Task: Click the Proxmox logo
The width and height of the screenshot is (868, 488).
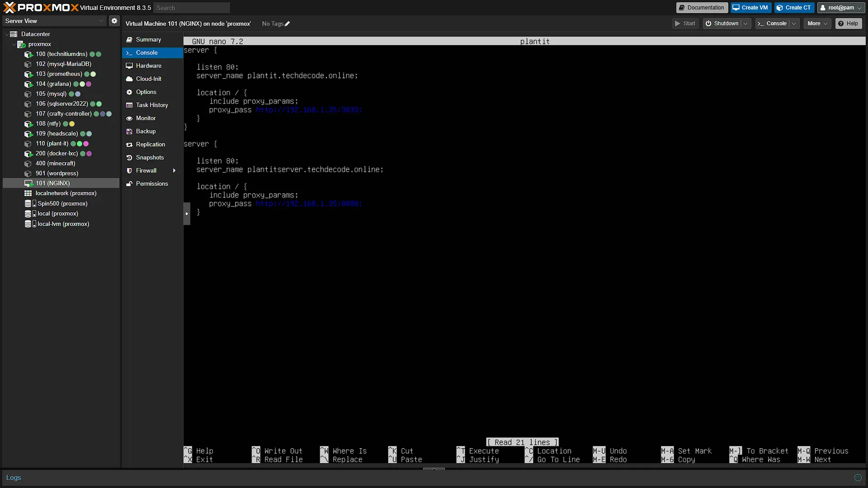Action: click(x=41, y=8)
